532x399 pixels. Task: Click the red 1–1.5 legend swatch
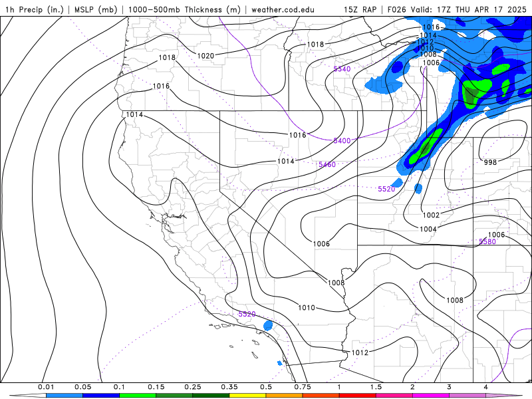pyautogui.click(x=358, y=396)
